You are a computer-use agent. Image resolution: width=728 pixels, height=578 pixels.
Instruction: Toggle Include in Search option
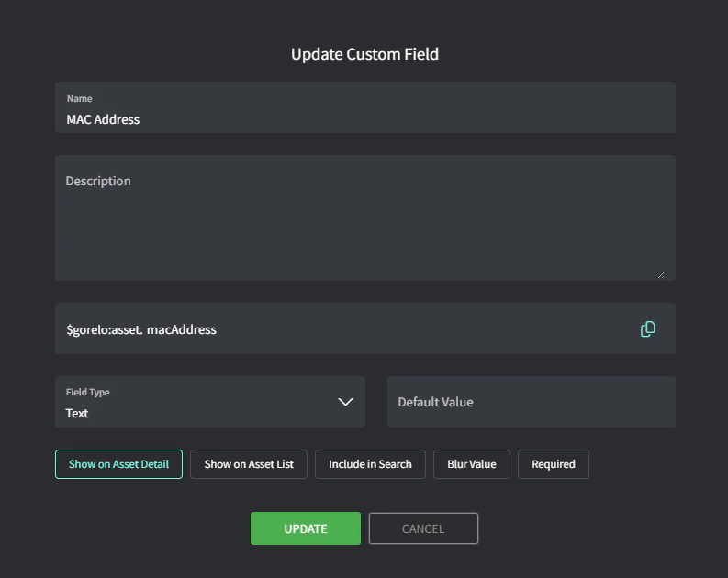pyautogui.click(x=370, y=464)
